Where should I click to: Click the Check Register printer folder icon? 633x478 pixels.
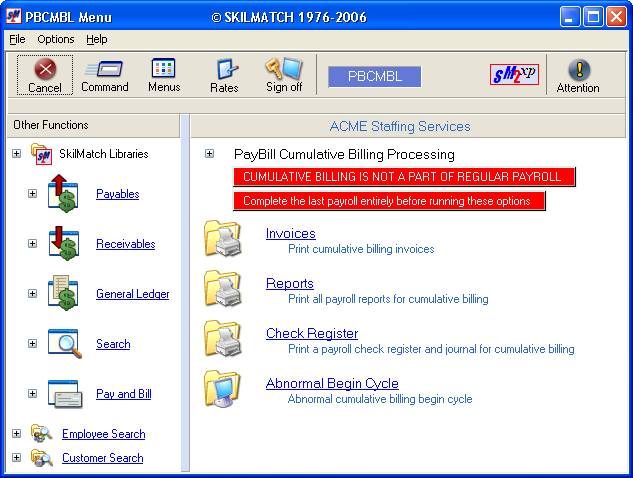click(222, 338)
